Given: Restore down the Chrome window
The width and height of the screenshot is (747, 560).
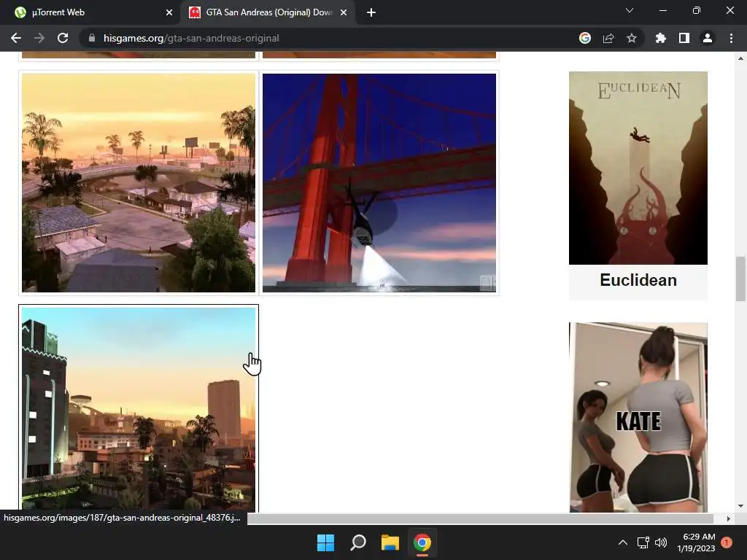Looking at the screenshot, I should click(697, 10).
